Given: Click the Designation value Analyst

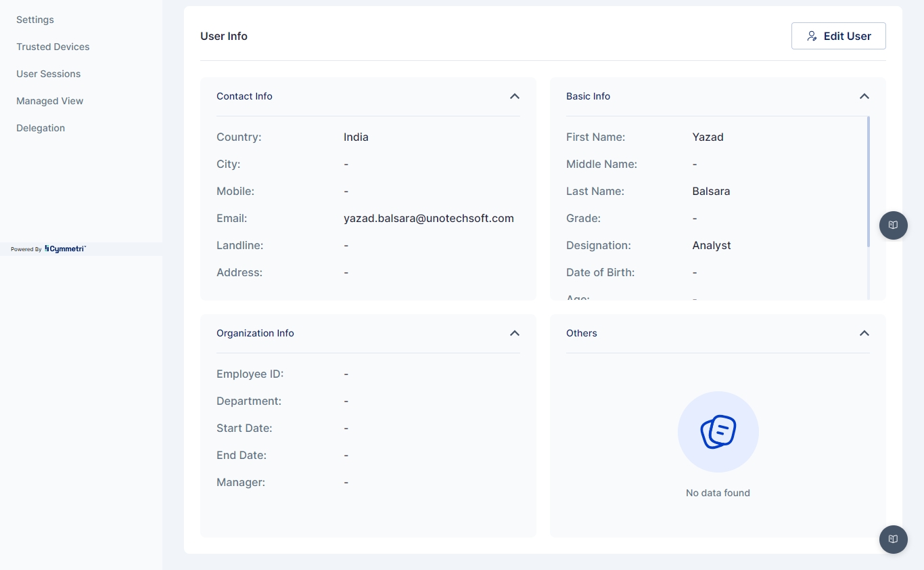Looking at the screenshot, I should click(x=711, y=245).
